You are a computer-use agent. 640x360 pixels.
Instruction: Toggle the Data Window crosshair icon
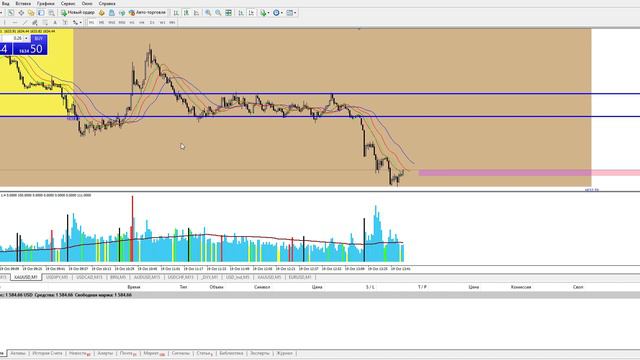click(21, 13)
